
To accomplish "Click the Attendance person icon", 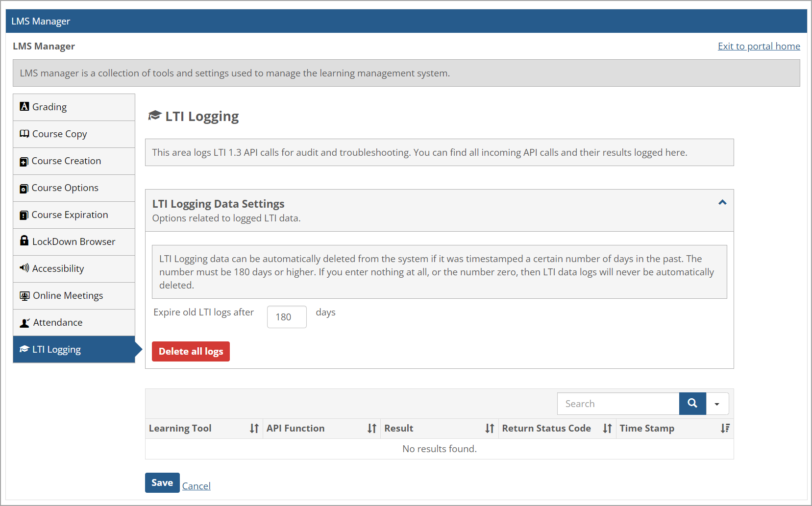I will pyautogui.click(x=25, y=322).
